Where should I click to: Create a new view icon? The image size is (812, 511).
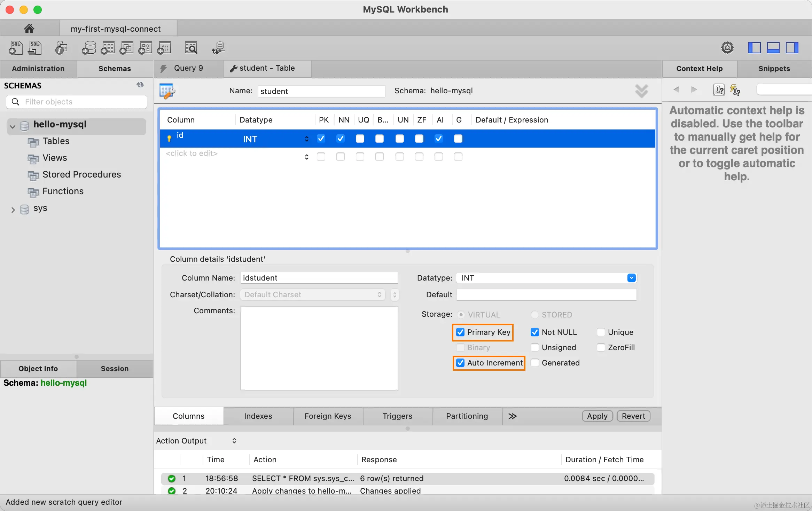(126, 48)
